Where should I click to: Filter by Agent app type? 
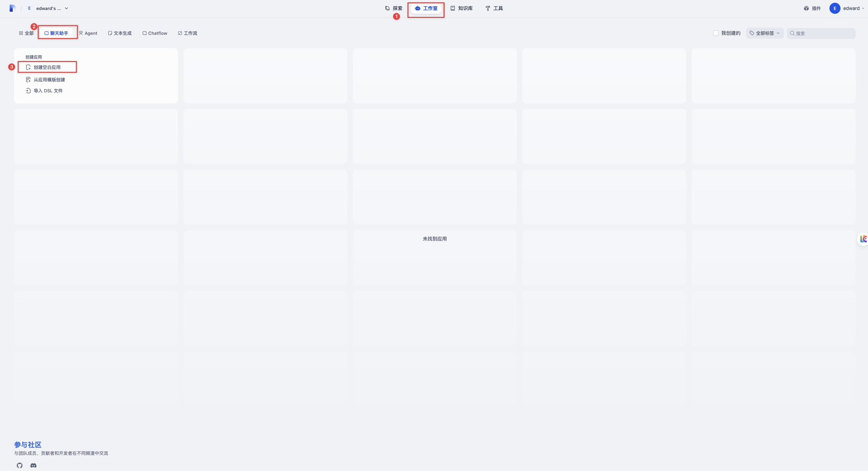tap(88, 33)
